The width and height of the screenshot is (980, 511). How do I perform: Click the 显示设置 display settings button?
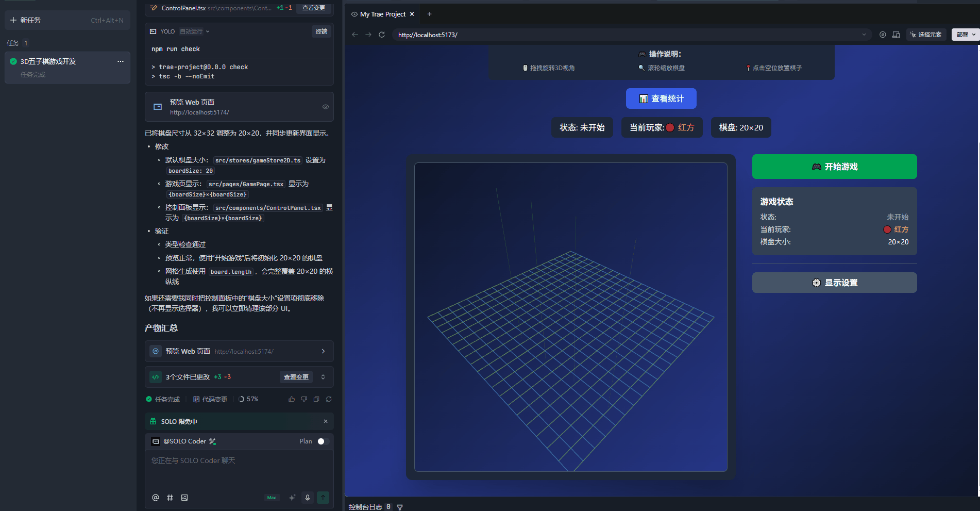point(834,283)
